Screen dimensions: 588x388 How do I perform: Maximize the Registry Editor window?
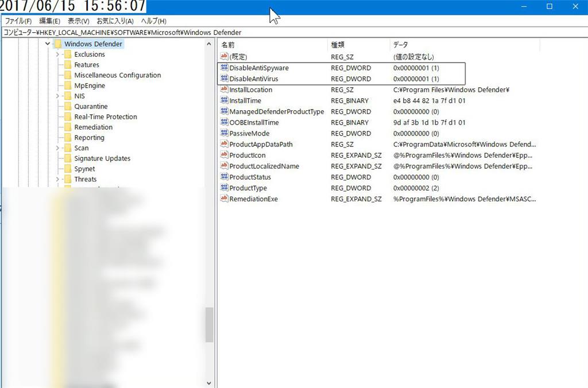pyautogui.click(x=550, y=6)
